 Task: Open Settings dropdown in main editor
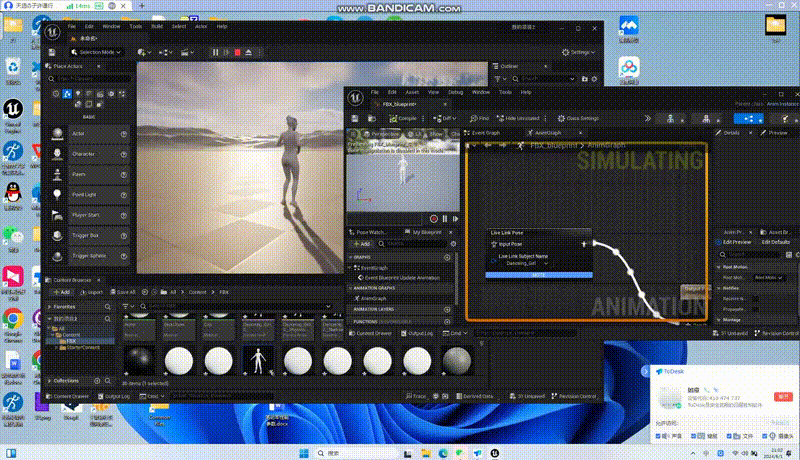[x=579, y=52]
